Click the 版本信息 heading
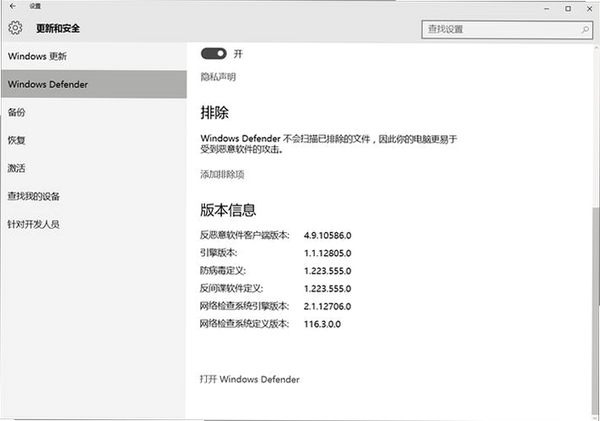The width and height of the screenshot is (600, 421). point(228,210)
